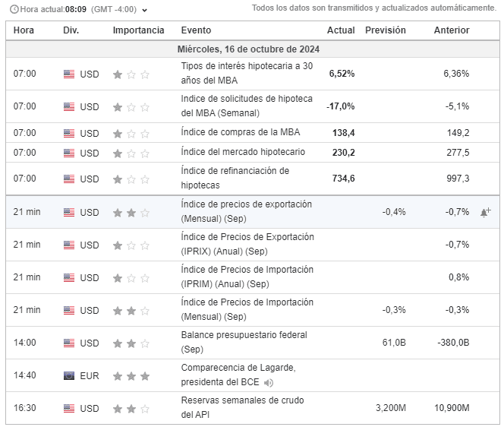Image resolution: width=504 pixels, height=427 pixels.
Task: Click US flag in IPRIM (Anual) row
Action: tap(69, 277)
